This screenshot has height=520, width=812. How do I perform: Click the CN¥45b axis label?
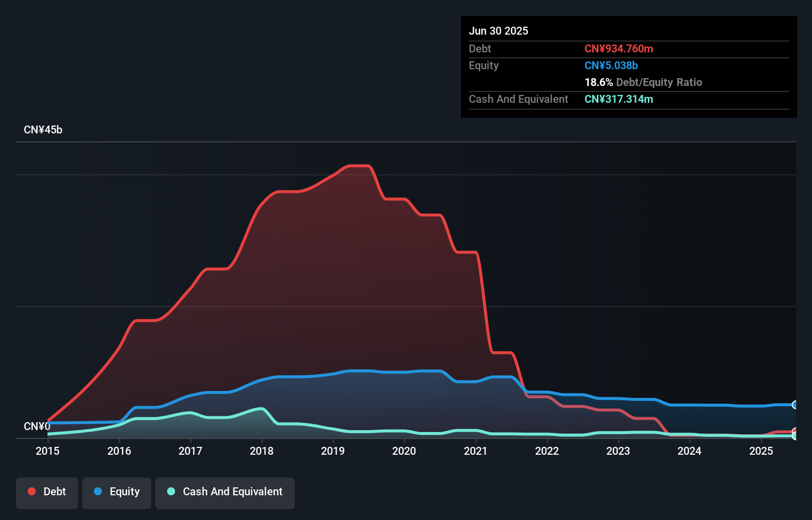[x=44, y=130]
